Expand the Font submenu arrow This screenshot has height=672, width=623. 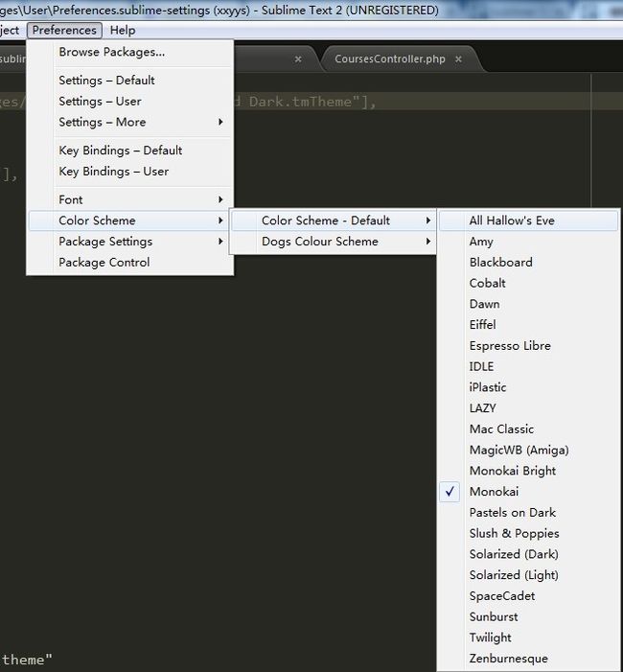point(220,199)
